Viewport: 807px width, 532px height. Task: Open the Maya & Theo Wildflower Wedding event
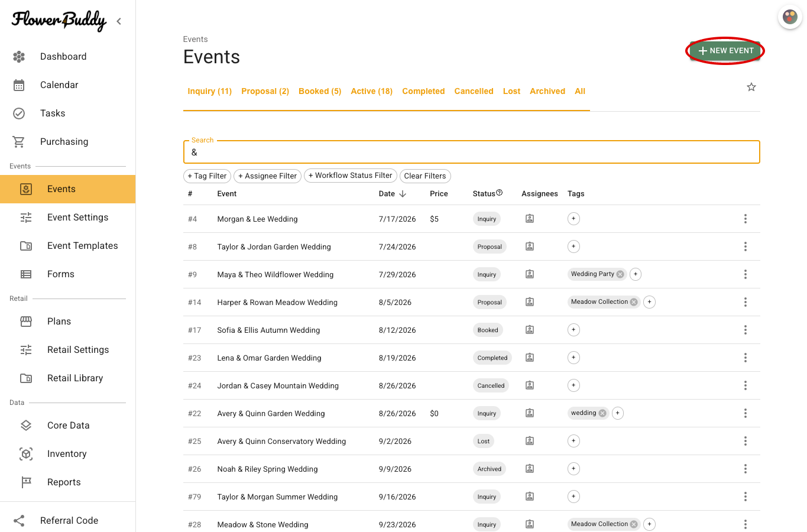pyautogui.click(x=276, y=275)
